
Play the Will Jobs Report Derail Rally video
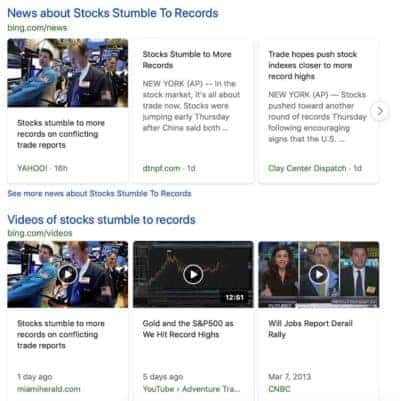click(x=319, y=274)
